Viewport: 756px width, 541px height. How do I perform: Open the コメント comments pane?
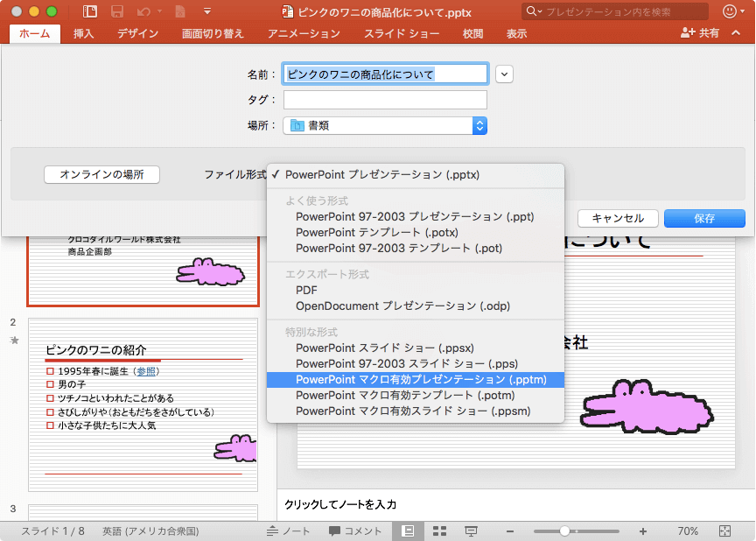(x=355, y=530)
